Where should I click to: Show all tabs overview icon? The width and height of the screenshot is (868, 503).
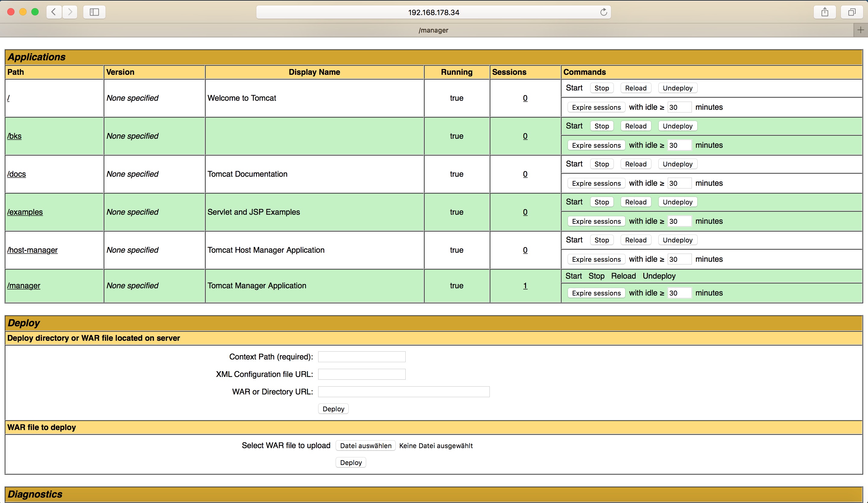pos(851,12)
